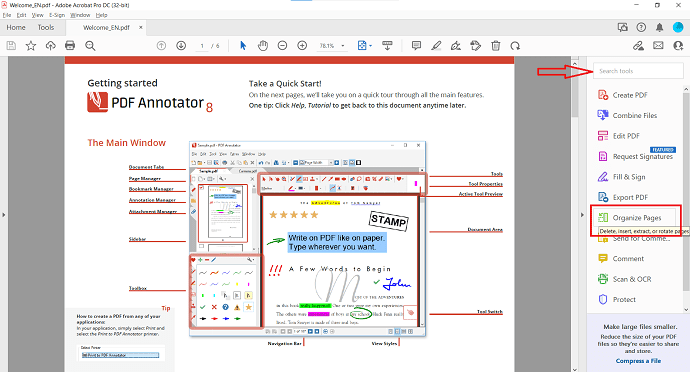Click the share with others icon
Viewport: 690px width, 372px height.
pyautogui.click(x=678, y=46)
